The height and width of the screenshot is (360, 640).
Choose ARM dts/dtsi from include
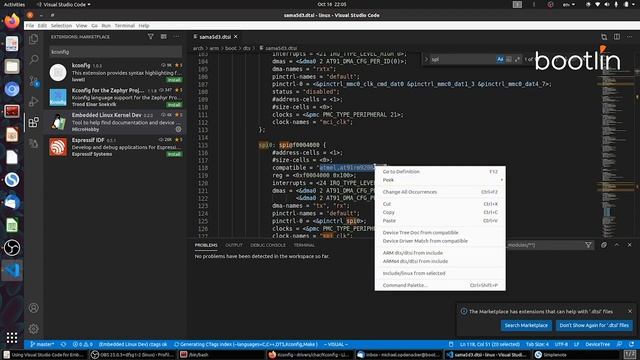(x=440, y=253)
